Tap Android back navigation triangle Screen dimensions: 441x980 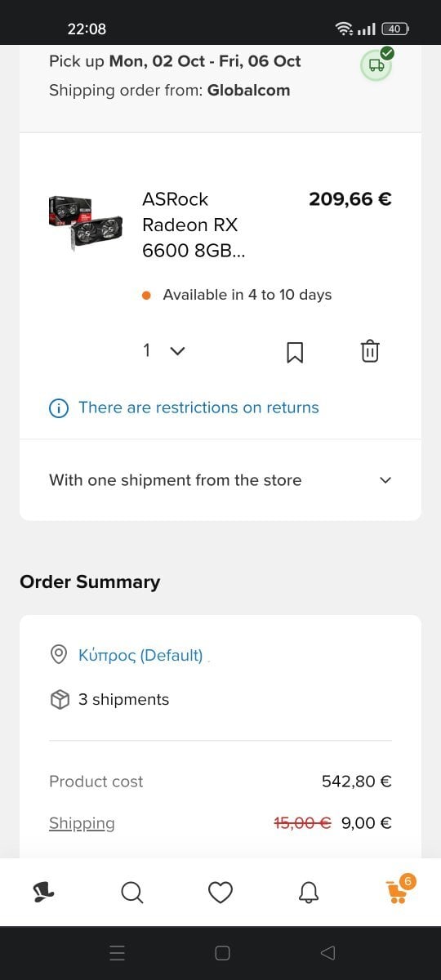(x=327, y=953)
